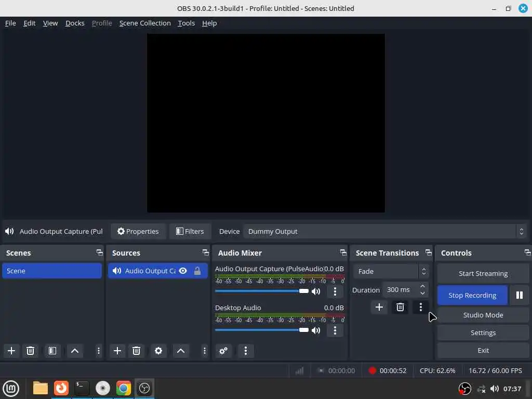The image size is (532, 399).
Task: Open scene filters icon in Scenes dock
Action: [52, 351]
